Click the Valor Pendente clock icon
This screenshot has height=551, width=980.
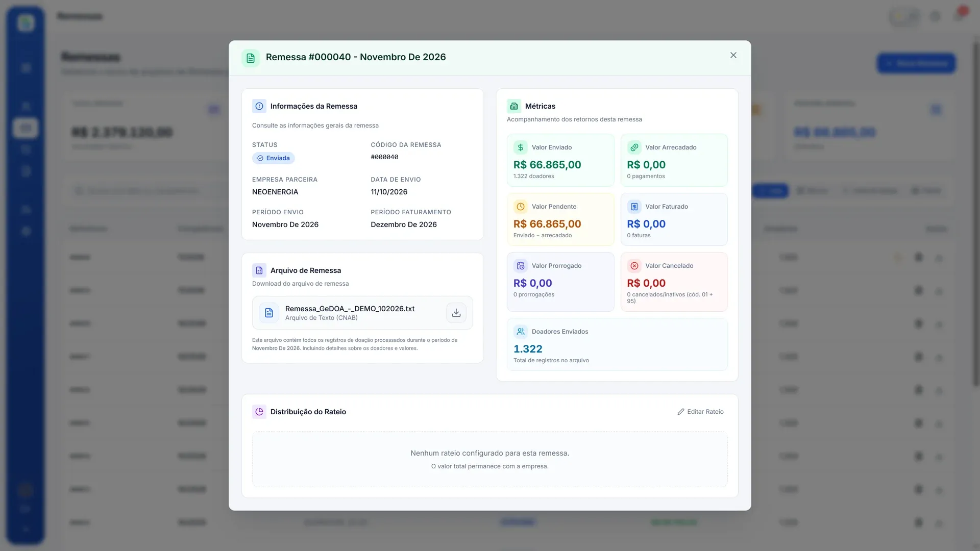520,207
